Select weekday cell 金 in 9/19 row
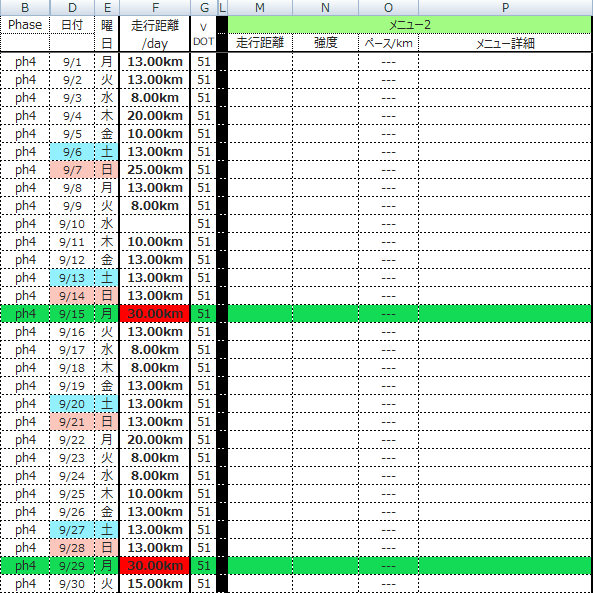The height and width of the screenshot is (593, 593). tap(107, 386)
